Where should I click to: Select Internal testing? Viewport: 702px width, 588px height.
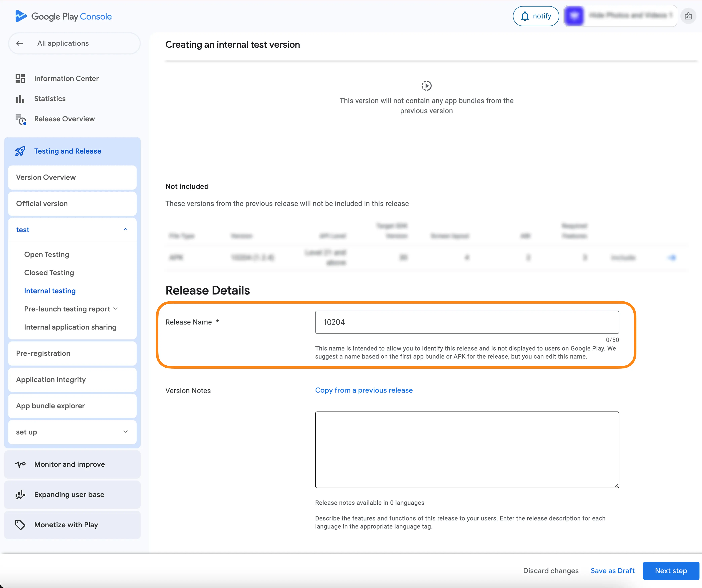tap(50, 291)
